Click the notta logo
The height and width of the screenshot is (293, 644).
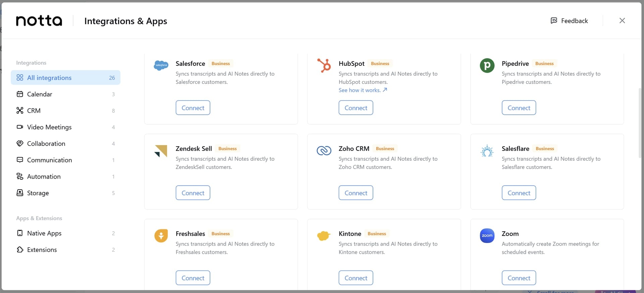pyautogui.click(x=39, y=21)
